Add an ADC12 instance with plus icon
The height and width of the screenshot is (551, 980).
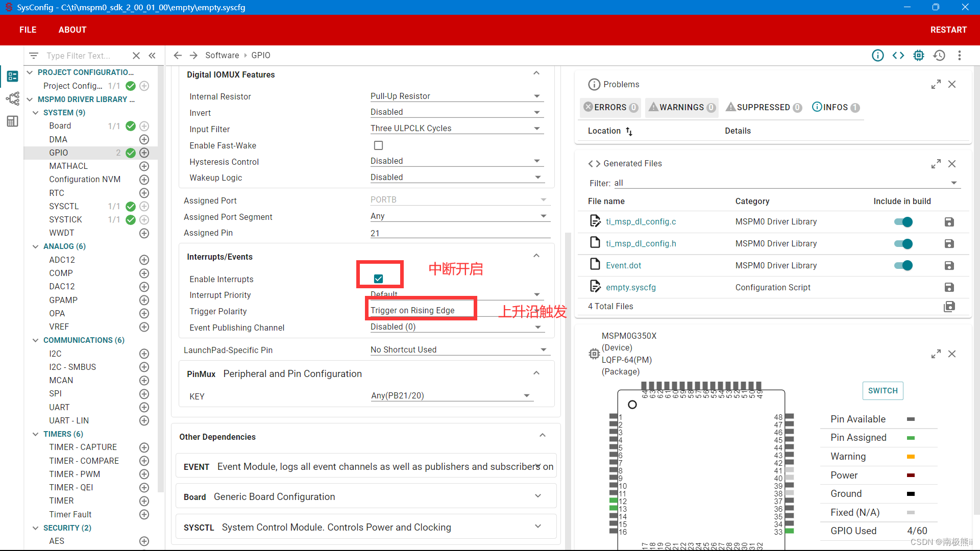[x=144, y=260]
